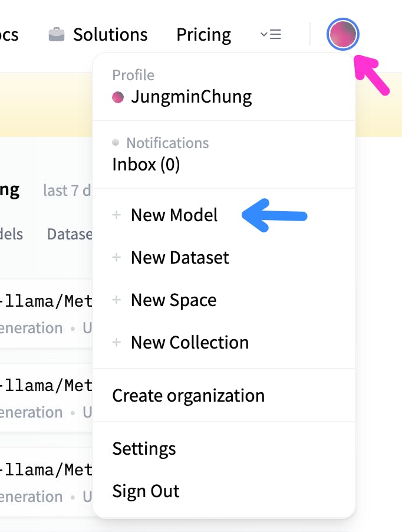
Task: Click the plus icon beside New Space
Action: pos(116,300)
